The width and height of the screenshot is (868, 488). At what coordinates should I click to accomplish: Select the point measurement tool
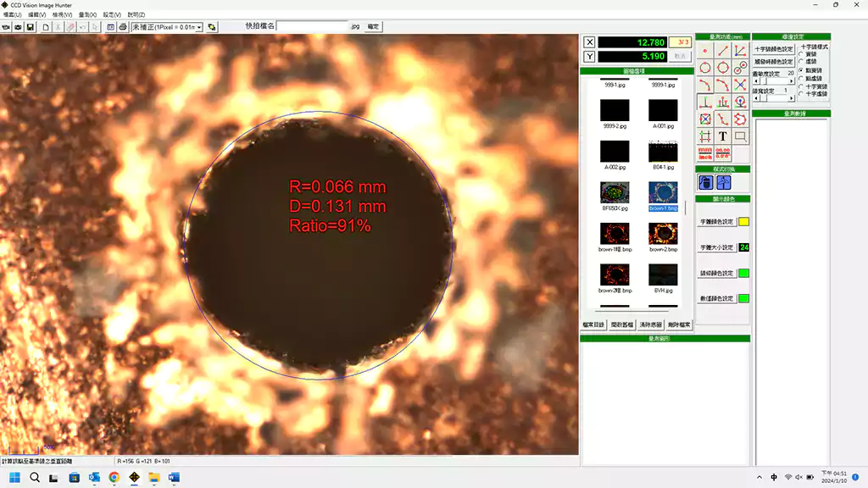pyautogui.click(x=705, y=50)
